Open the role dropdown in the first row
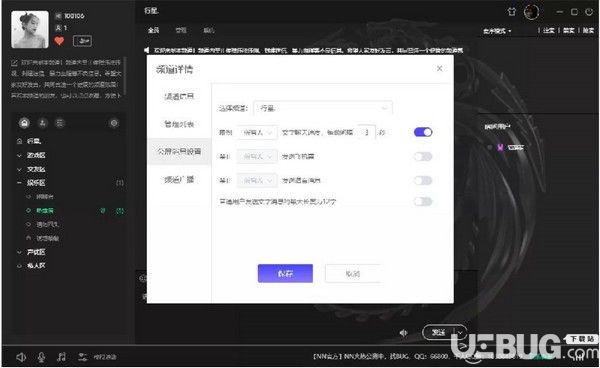The width and height of the screenshot is (600, 368). point(257,132)
